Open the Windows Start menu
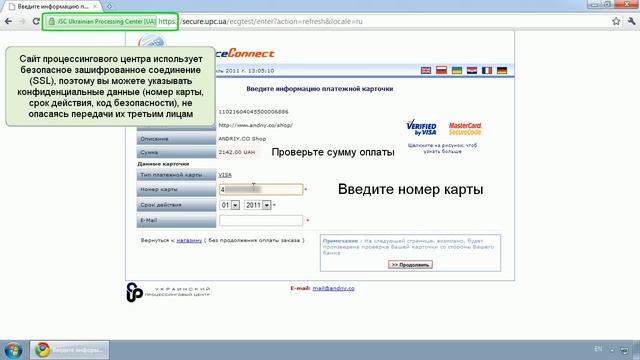This screenshot has width=640, height=360. [x=13, y=350]
